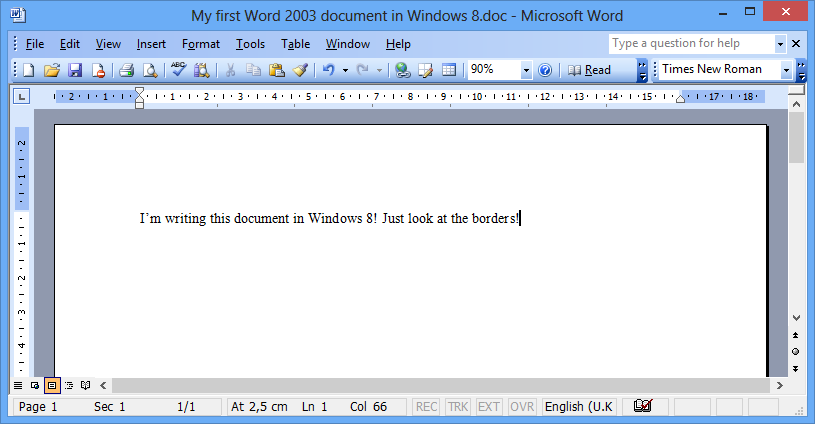This screenshot has height=424, width=815.
Task: Paste from clipboard icon
Action: pos(277,70)
